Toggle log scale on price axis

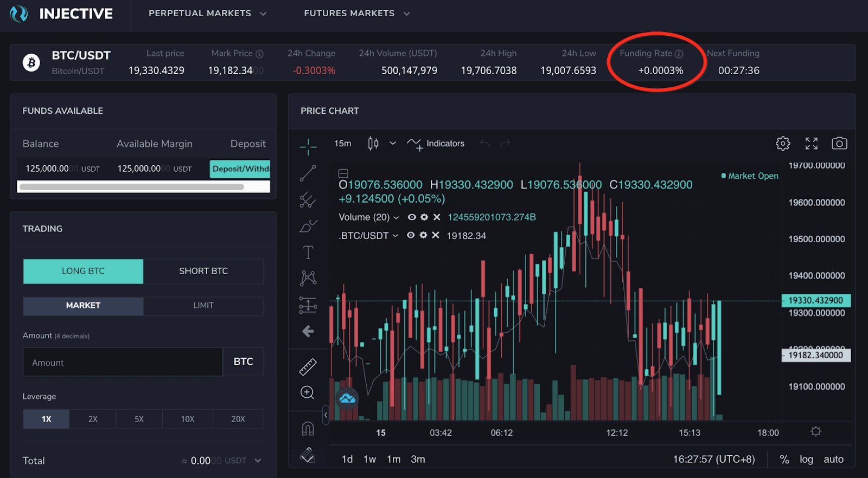tap(806, 460)
